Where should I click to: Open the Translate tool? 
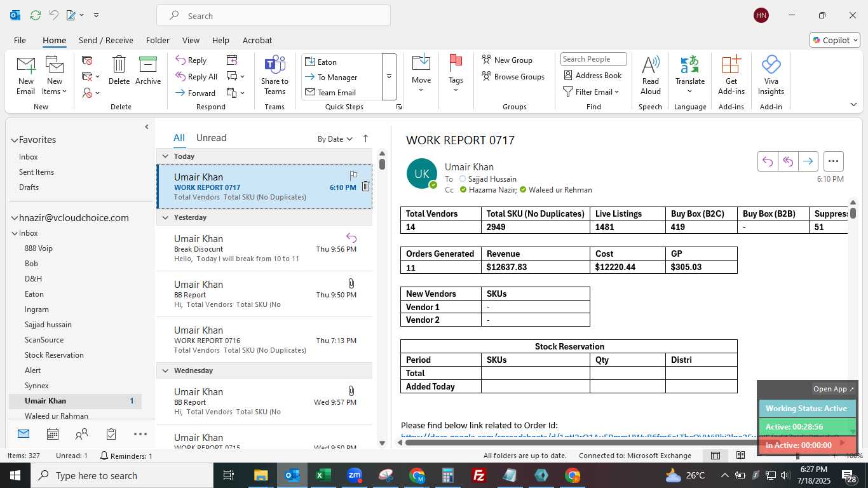[x=690, y=76]
